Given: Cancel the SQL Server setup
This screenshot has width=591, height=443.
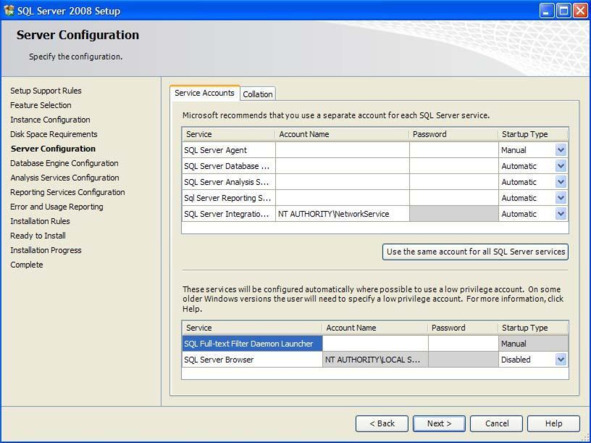Looking at the screenshot, I should pyautogui.click(x=496, y=424).
